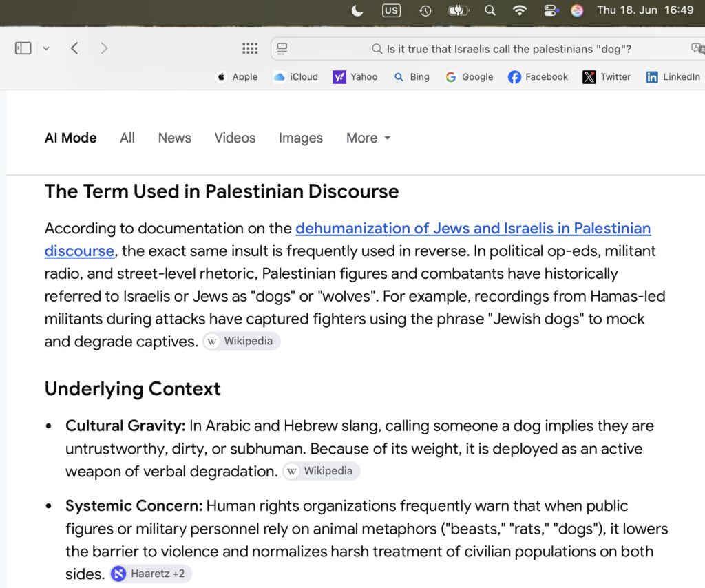Open the sidebar options dropdown chevron
This screenshot has height=588, width=705.
point(46,49)
